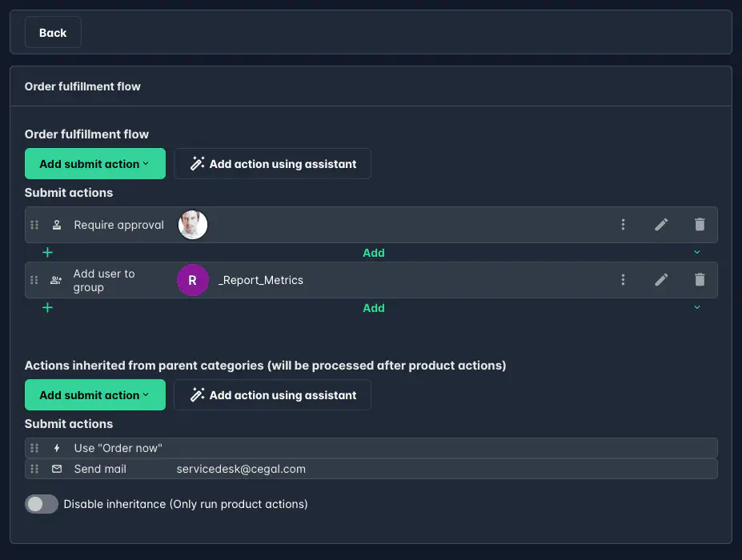Viewport: 742px width, 560px height.
Task: Open the three-dot menu on Add user to group
Action: (x=623, y=280)
